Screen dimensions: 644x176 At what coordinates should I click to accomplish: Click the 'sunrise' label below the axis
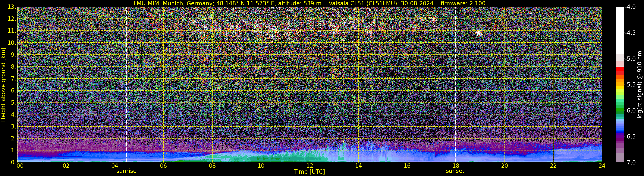point(126,171)
